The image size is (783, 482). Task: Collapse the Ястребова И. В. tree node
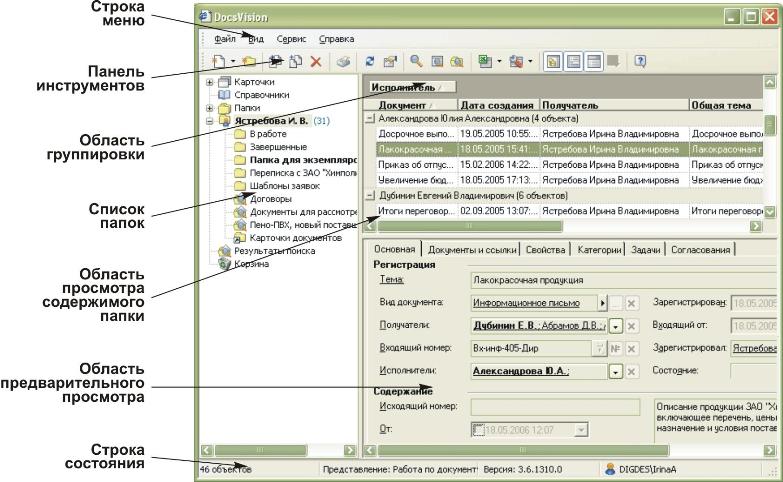click(x=210, y=121)
